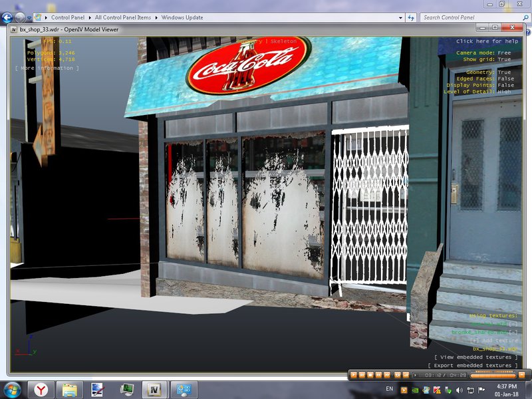This screenshot has height=399, width=532.
Task: Switch to the Geometry view tab
Action: (x=249, y=41)
